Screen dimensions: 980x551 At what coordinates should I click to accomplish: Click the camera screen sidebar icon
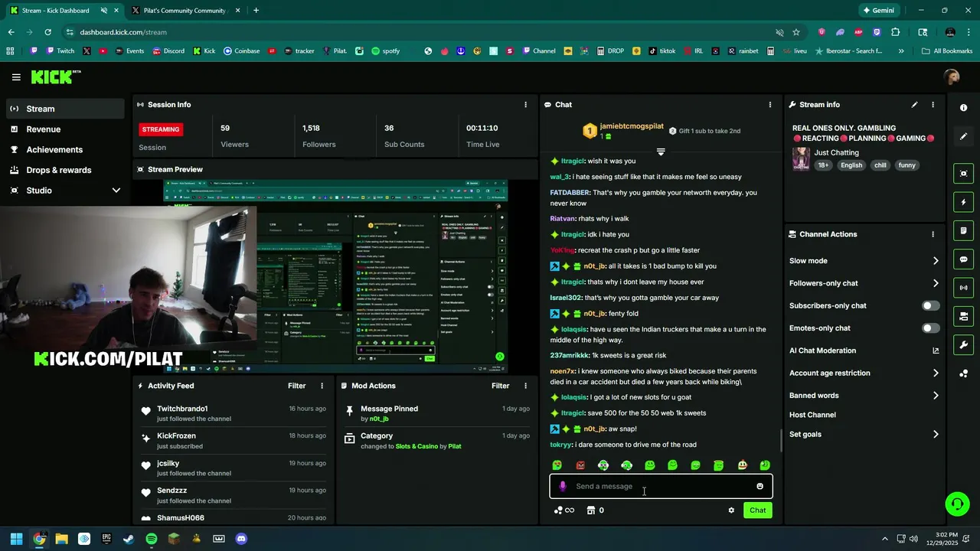(x=964, y=316)
